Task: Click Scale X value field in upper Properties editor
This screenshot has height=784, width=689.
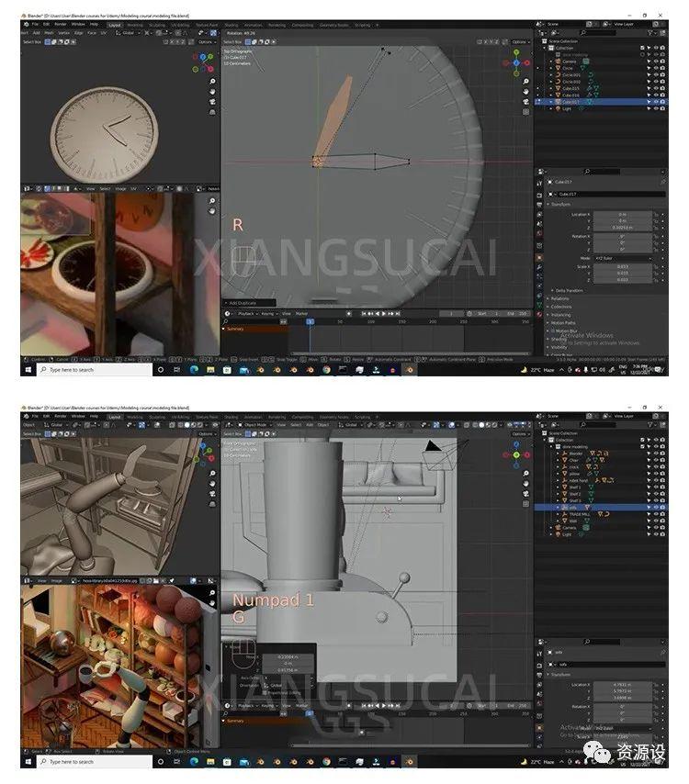Action: (x=623, y=267)
